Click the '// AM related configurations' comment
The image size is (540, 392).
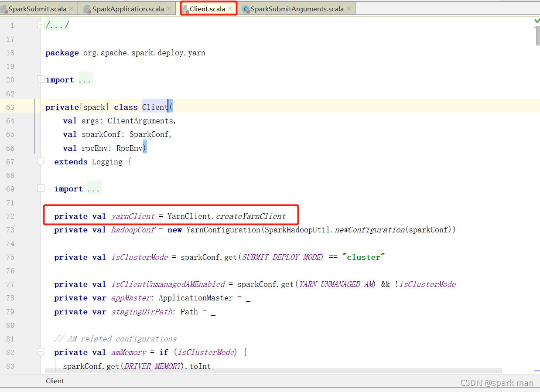(116, 339)
